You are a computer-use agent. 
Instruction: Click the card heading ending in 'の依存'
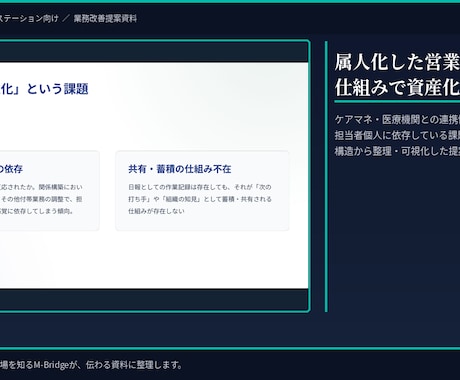pyautogui.click(x=11, y=169)
